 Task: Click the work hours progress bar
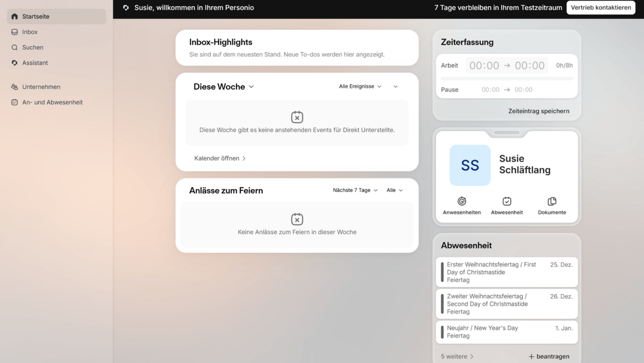(507, 79)
